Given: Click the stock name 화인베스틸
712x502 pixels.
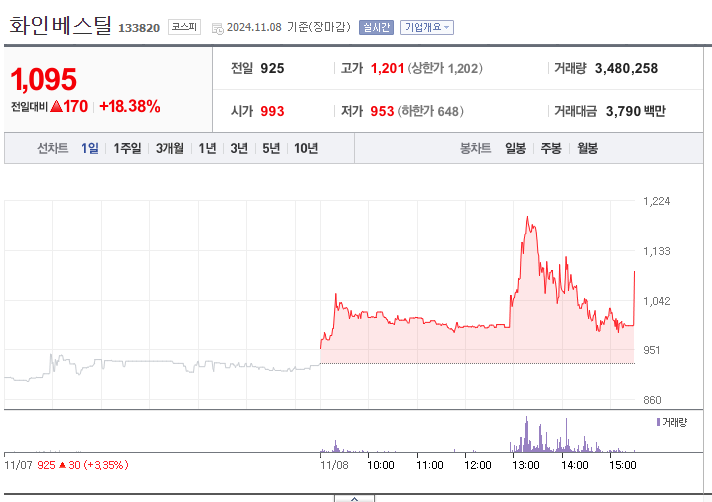Looking at the screenshot, I should click(60, 25).
